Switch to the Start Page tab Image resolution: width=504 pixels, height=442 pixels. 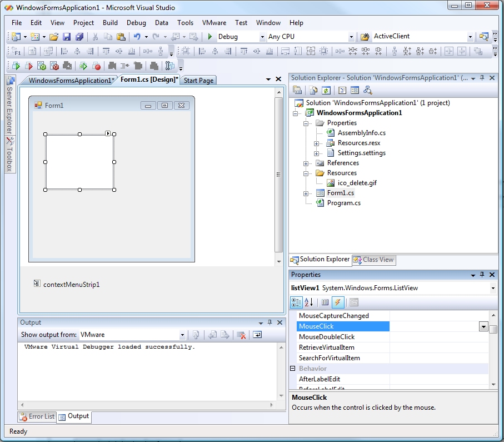(x=198, y=81)
